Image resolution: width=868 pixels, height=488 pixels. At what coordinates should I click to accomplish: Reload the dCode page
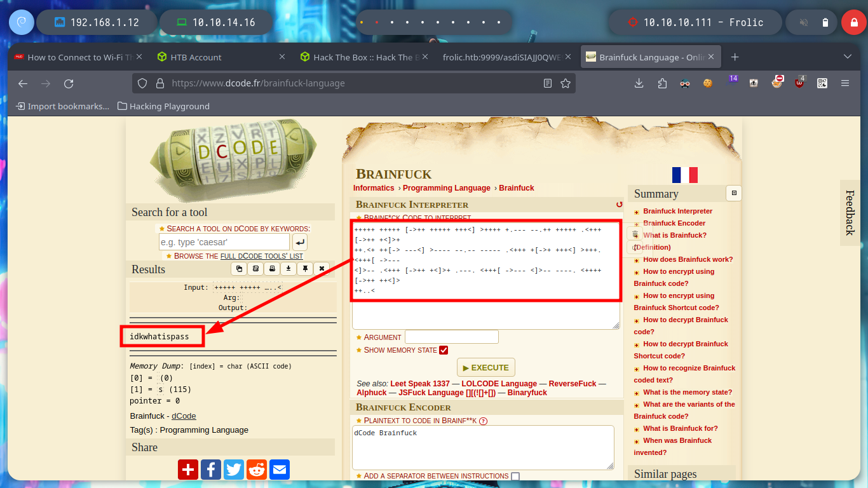point(69,83)
